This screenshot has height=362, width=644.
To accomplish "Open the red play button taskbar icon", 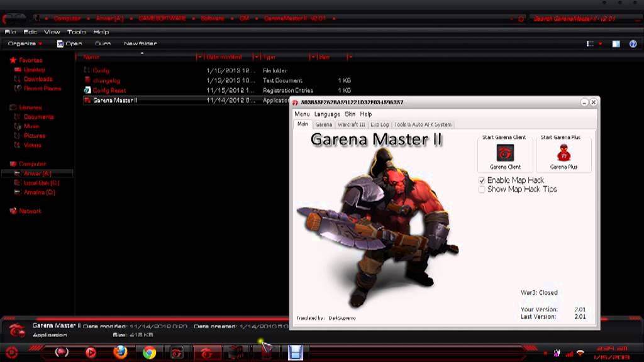I will 91,352.
